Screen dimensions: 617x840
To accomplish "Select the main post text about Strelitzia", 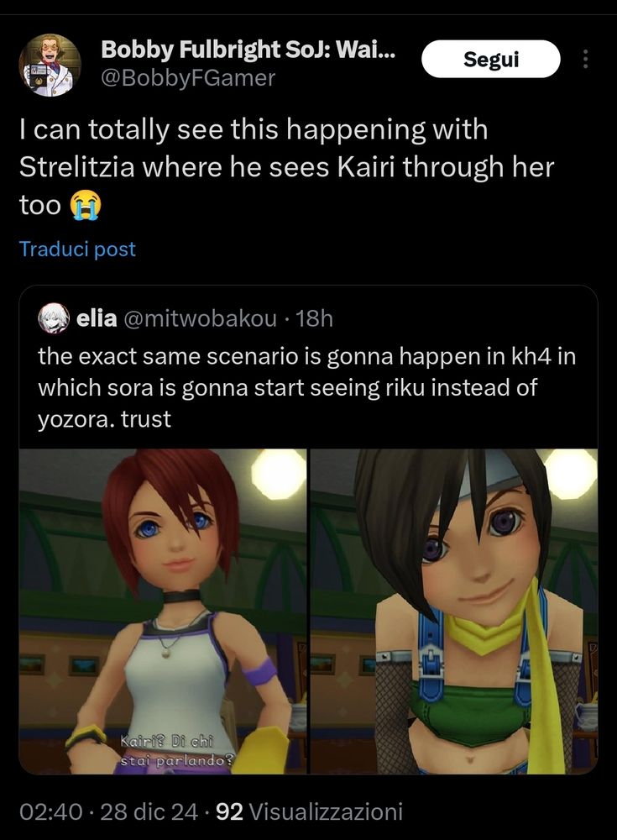I will (286, 168).
